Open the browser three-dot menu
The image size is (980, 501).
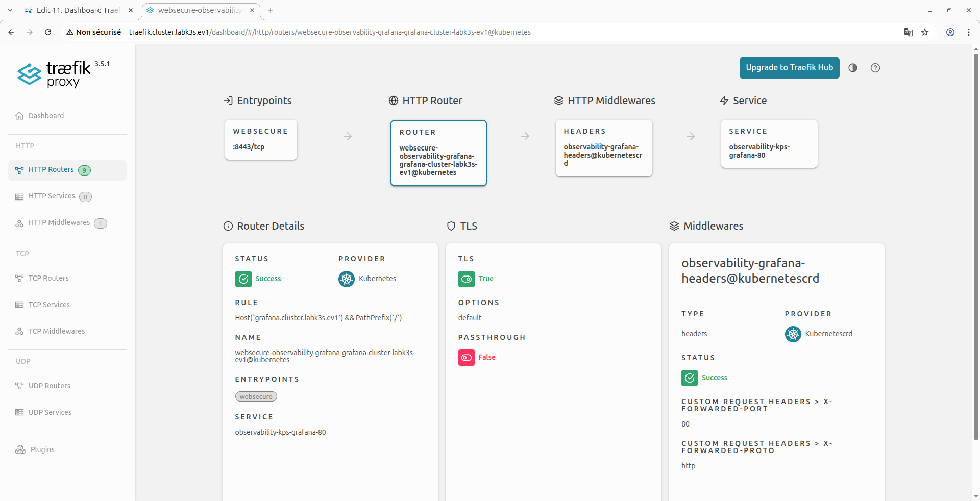point(969,32)
